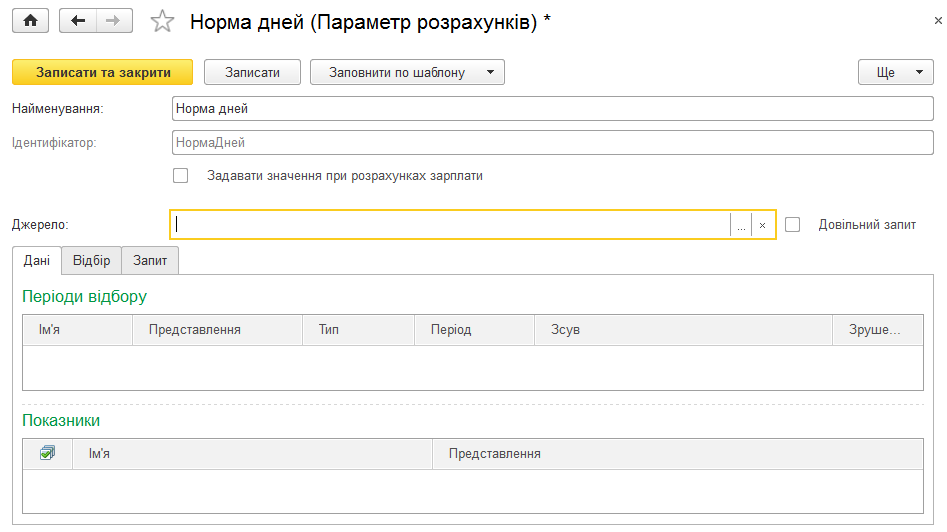The width and height of the screenshot is (947, 532).
Task: Clear the Джерело field with x
Action: click(x=763, y=225)
